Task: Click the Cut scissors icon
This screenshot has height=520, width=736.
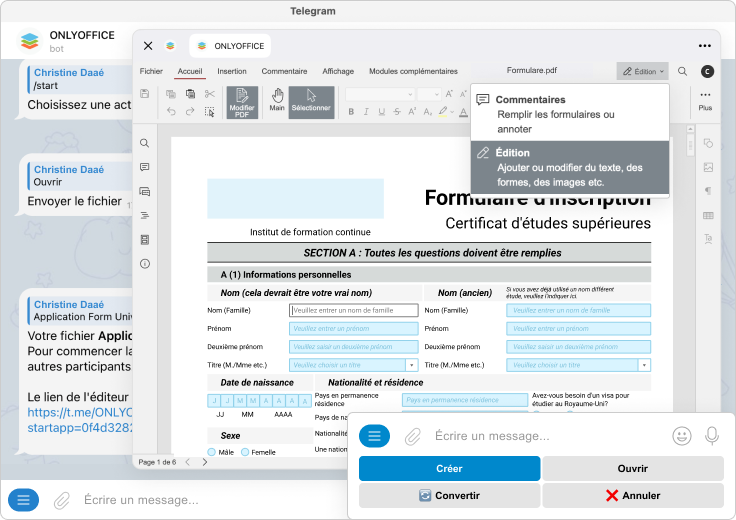Action: (x=210, y=94)
